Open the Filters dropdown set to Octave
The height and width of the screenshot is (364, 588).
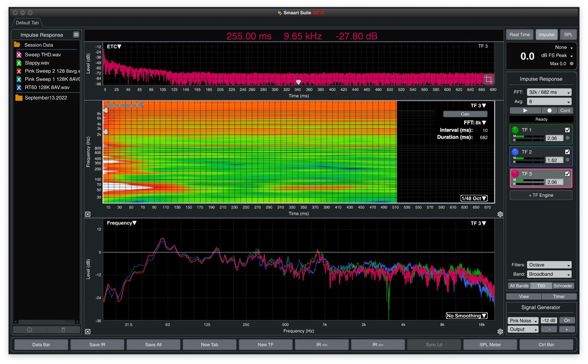[x=549, y=265]
